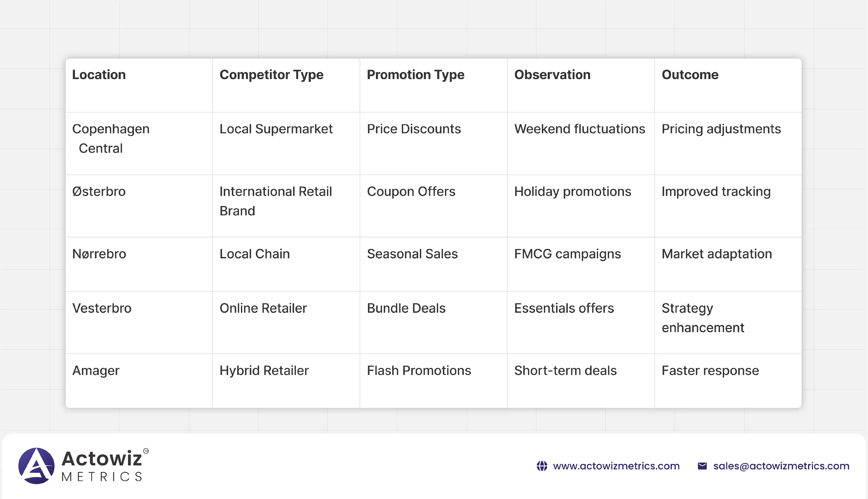Open the www.actowizmetrics.com link
The image size is (868, 499).
coord(616,466)
